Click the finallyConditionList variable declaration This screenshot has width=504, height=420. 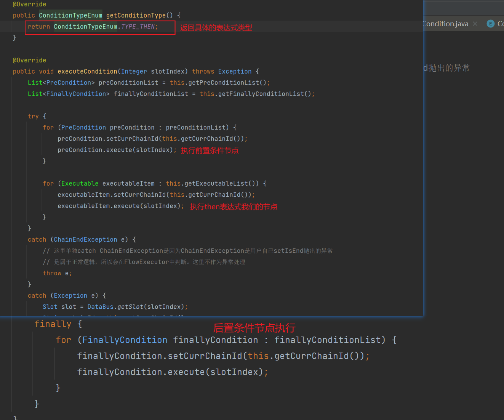coord(151,94)
